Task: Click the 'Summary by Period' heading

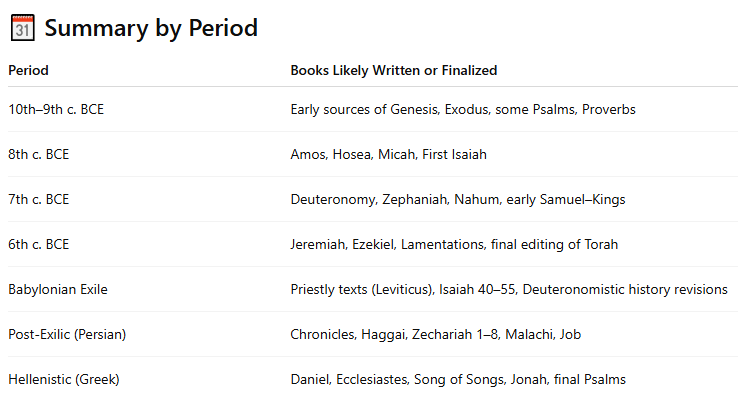Action: tap(151, 29)
